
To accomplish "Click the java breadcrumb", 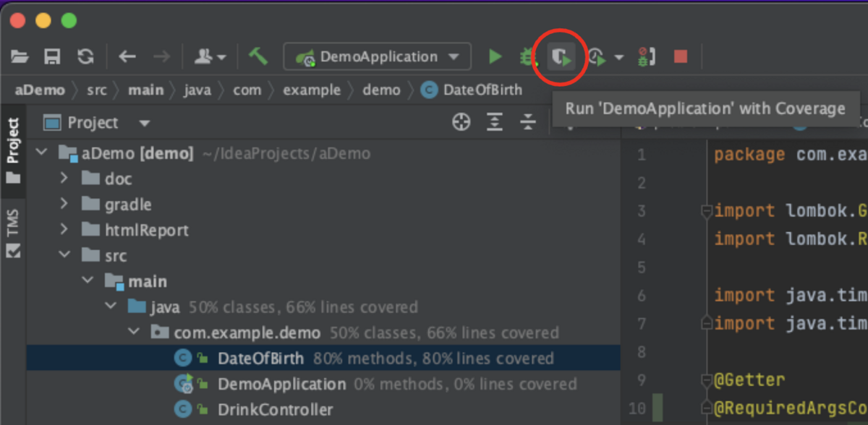I will point(197,90).
